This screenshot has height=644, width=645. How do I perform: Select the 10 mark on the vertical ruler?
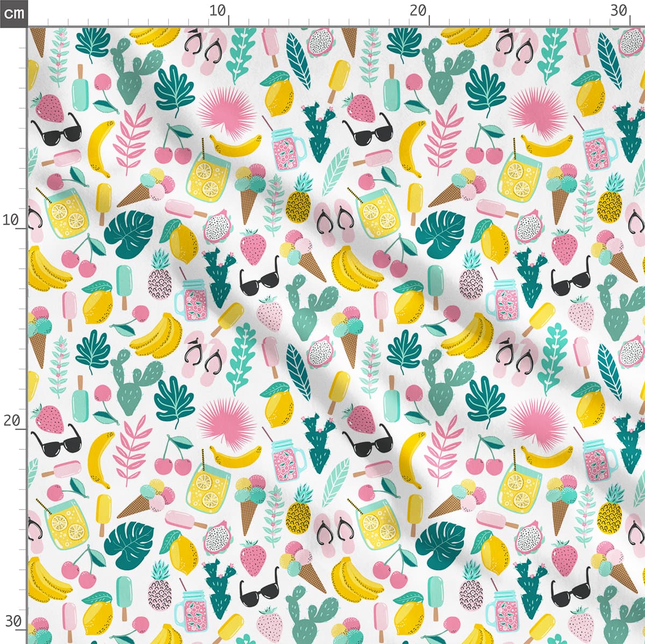[x=11, y=219]
